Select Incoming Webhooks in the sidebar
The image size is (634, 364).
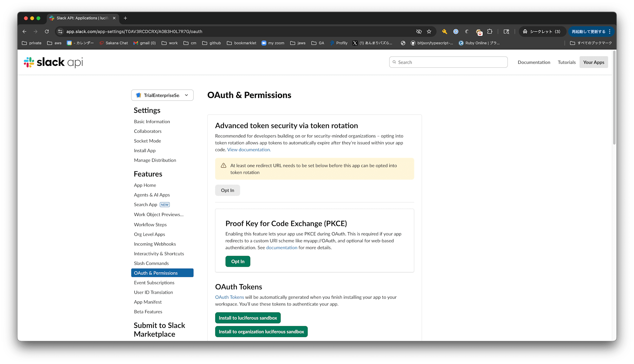[155, 244]
